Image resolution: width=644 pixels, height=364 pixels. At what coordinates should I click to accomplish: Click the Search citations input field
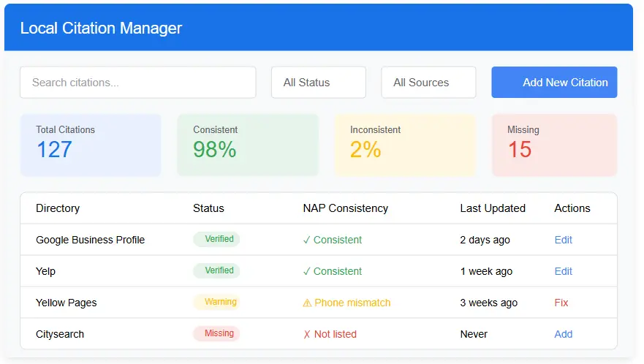[x=138, y=82]
